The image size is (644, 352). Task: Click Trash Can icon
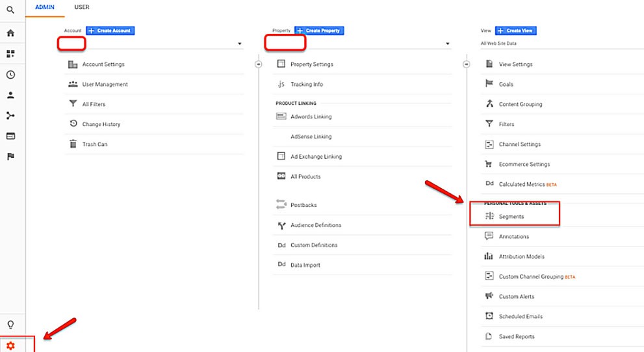tap(73, 144)
